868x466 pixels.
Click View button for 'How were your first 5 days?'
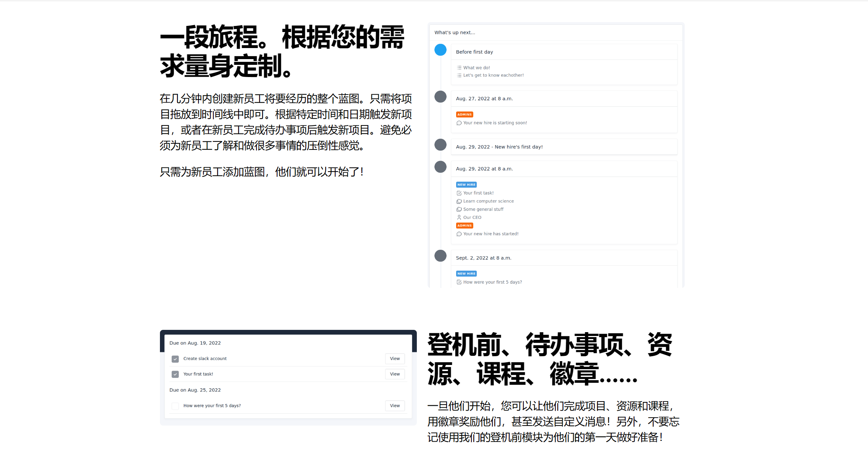[395, 406]
